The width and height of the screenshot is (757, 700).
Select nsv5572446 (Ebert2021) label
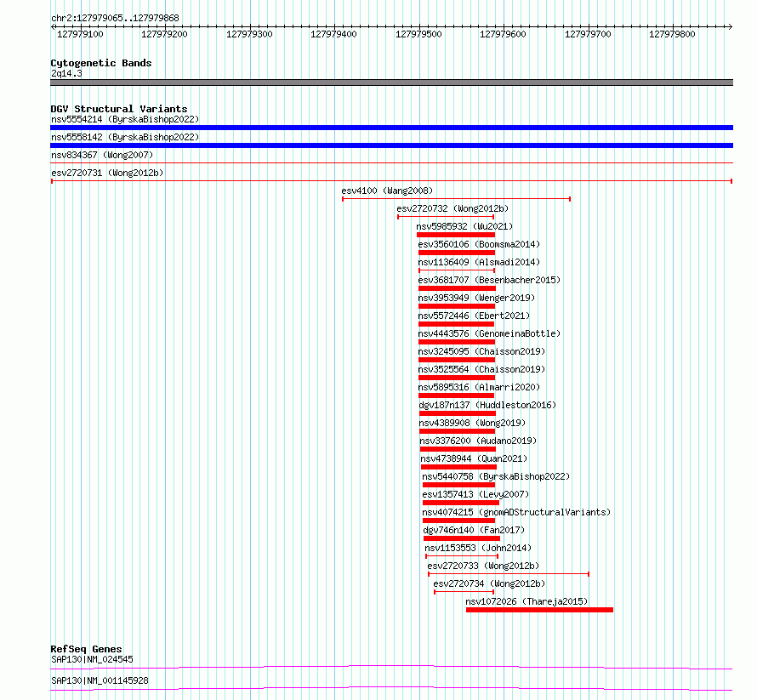[x=474, y=316]
